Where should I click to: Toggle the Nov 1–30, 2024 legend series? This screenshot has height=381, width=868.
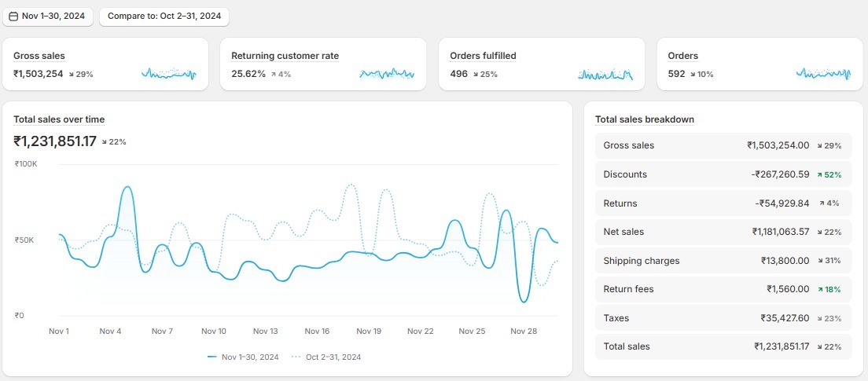(x=243, y=357)
